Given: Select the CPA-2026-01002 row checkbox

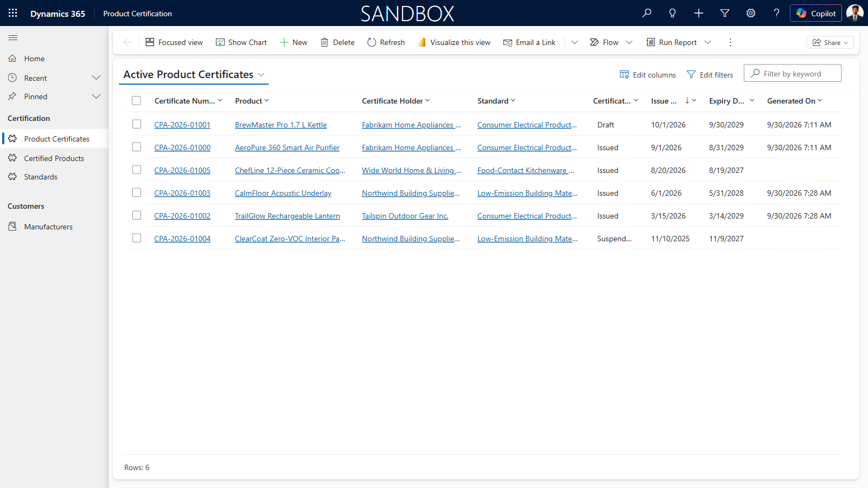Looking at the screenshot, I should (x=137, y=215).
